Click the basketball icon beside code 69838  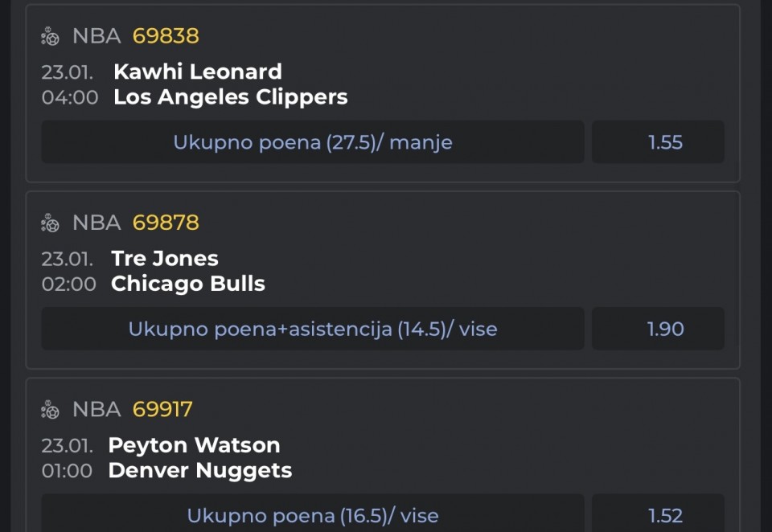51,36
